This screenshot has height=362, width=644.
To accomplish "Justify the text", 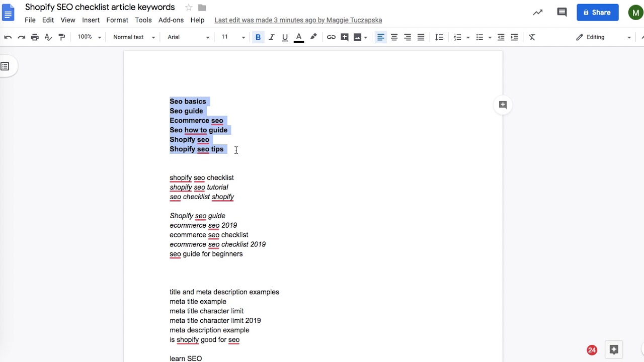I will pyautogui.click(x=421, y=37).
